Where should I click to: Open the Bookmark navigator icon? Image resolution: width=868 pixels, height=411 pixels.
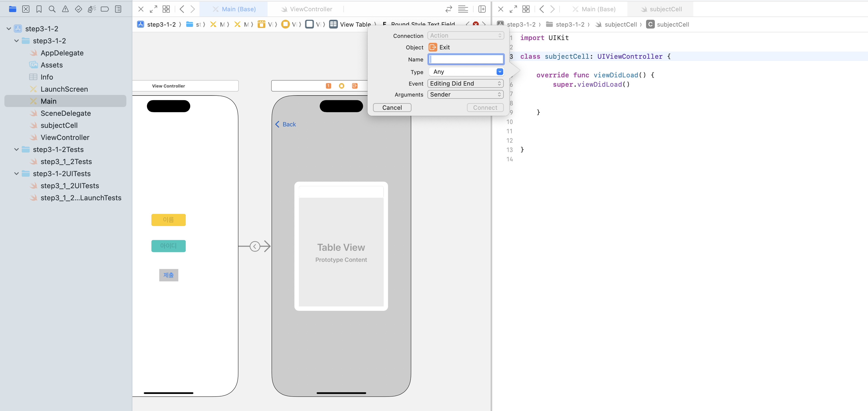coord(39,9)
